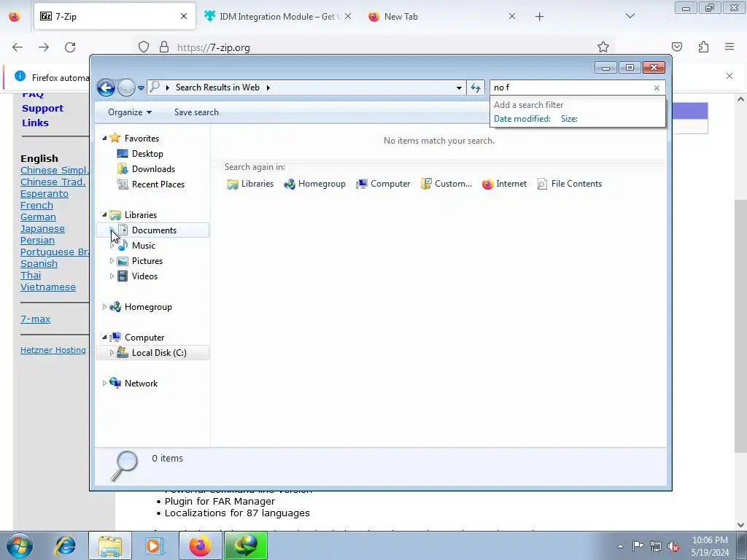Screen dimensions: 747x560
Task: Open the Firefox list all tabs chevron
Action: (x=630, y=16)
